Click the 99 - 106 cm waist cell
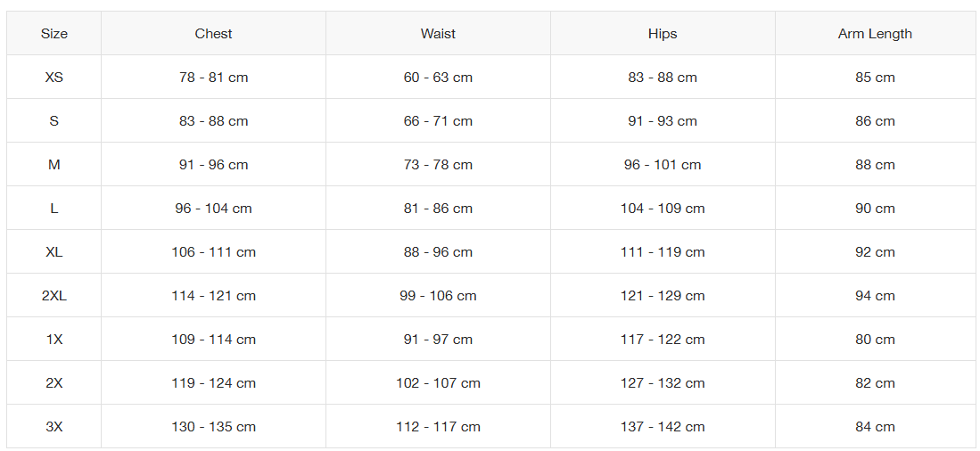 pyautogui.click(x=438, y=296)
